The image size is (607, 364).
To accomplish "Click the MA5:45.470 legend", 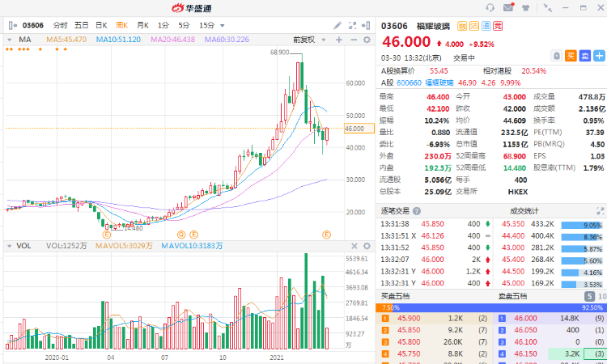I will point(66,40).
